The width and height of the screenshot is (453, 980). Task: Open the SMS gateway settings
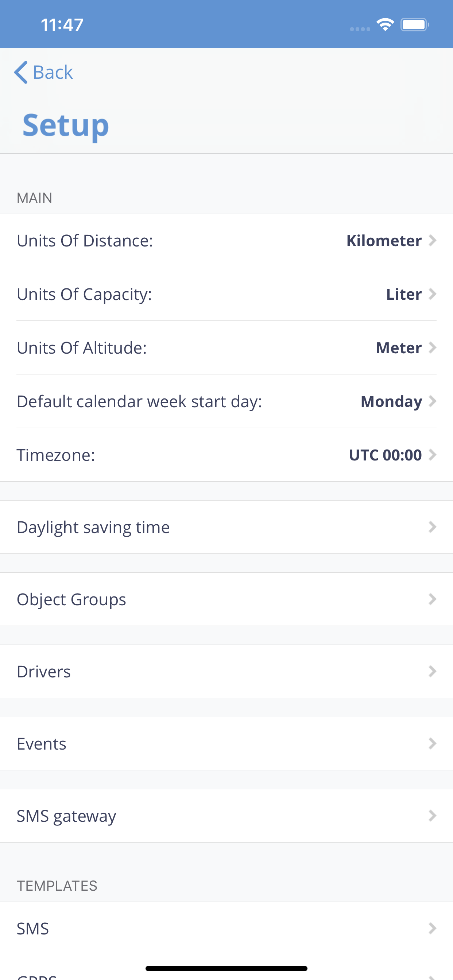tap(226, 816)
